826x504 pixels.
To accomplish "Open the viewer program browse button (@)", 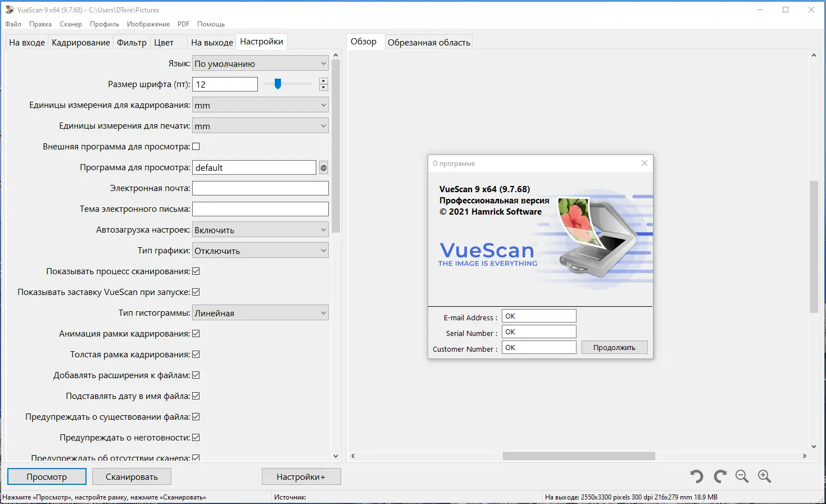I will coord(323,167).
